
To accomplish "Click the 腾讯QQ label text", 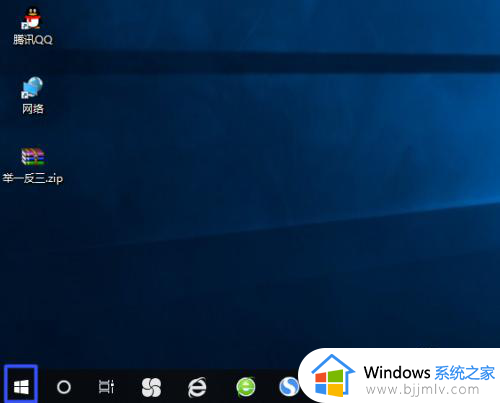I will 33,40.
